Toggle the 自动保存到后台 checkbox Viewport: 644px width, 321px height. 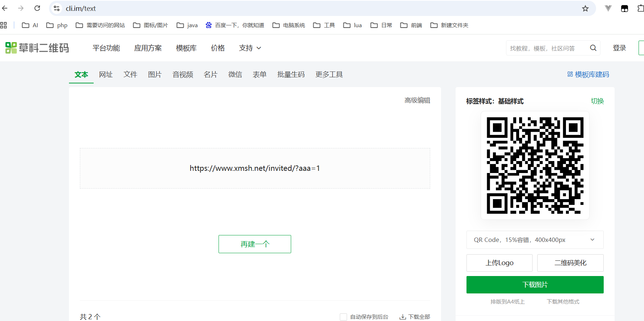click(343, 317)
